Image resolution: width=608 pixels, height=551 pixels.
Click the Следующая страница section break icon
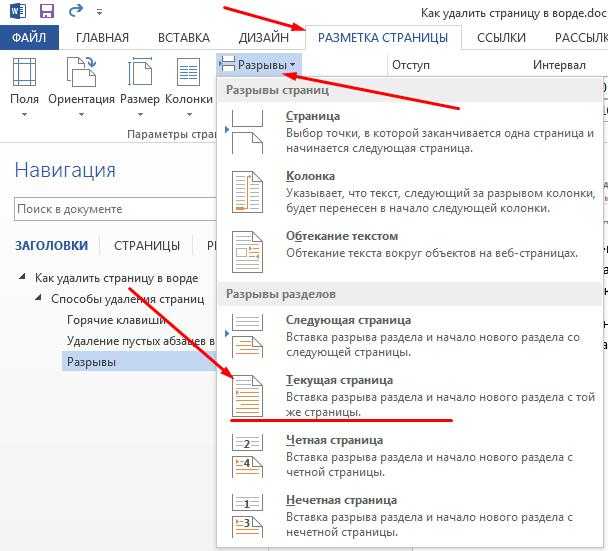pos(247,336)
